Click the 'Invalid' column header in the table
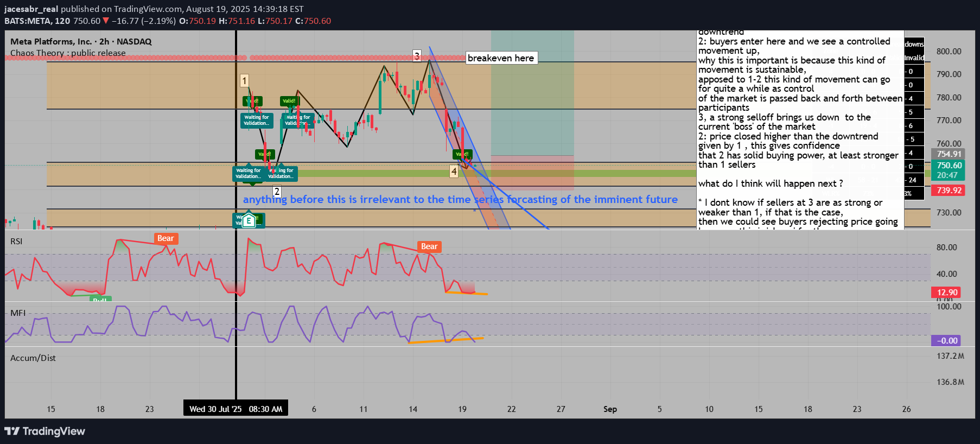Viewport: 980px width, 444px height. 914,58
